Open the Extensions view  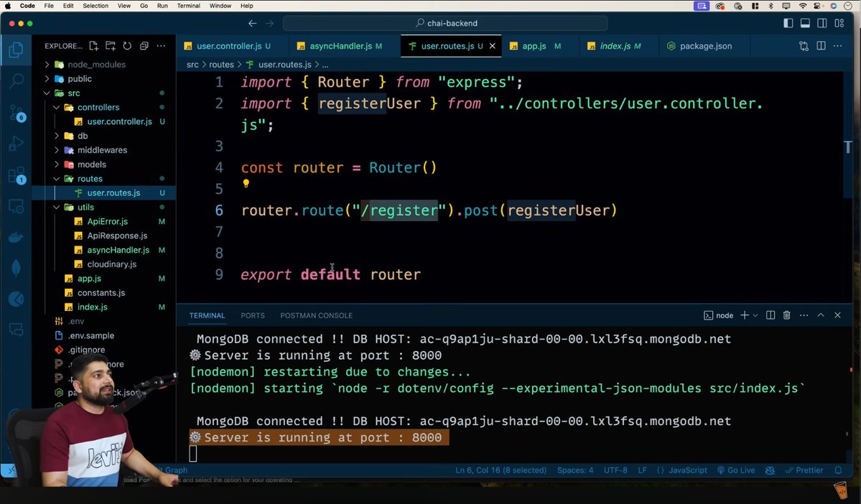[x=17, y=173]
